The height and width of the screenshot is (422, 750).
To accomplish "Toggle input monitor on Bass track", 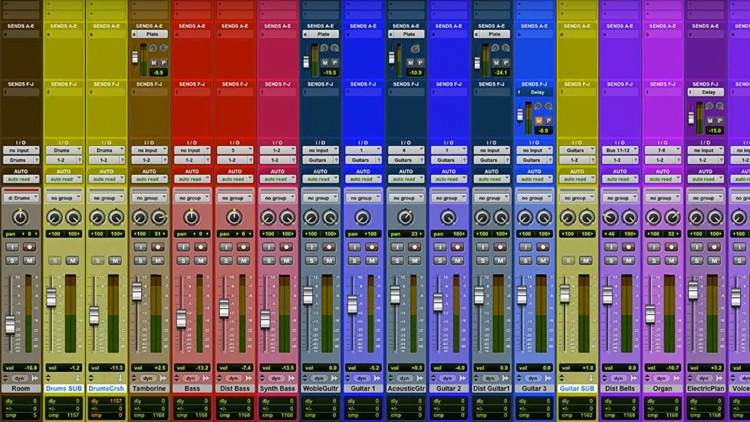I will 183,247.
